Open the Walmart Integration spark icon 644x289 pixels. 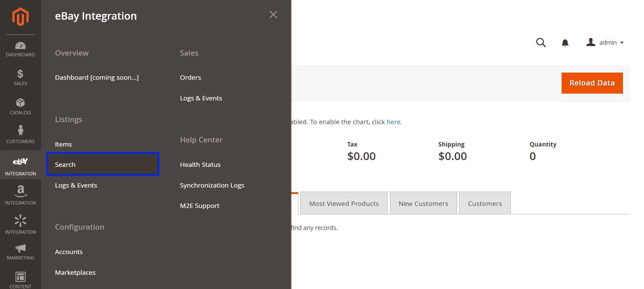pyautogui.click(x=20, y=224)
